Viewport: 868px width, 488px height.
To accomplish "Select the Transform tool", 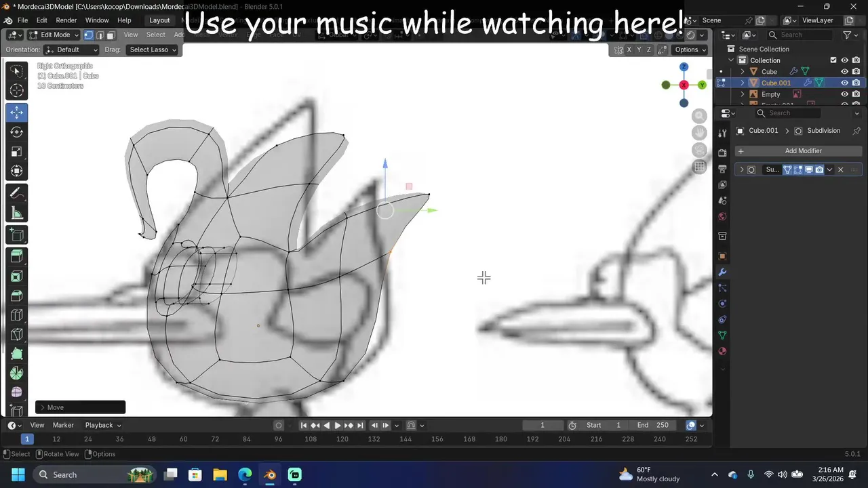I will tap(17, 171).
